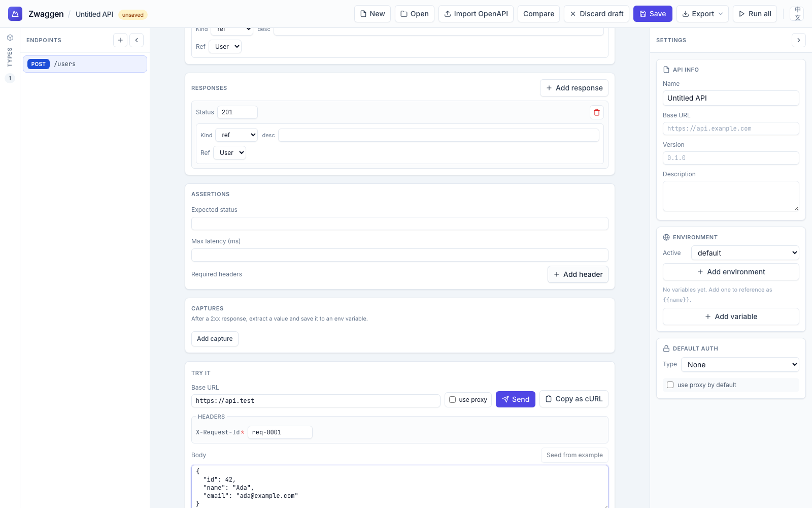Open the Ref User dropdown
The height and width of the screenshot is (508, 812).
pyautogui.click(x=229, y=152)
